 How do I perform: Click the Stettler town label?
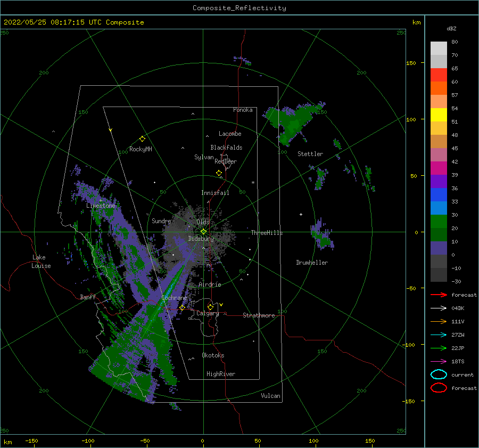pos(310,154)
